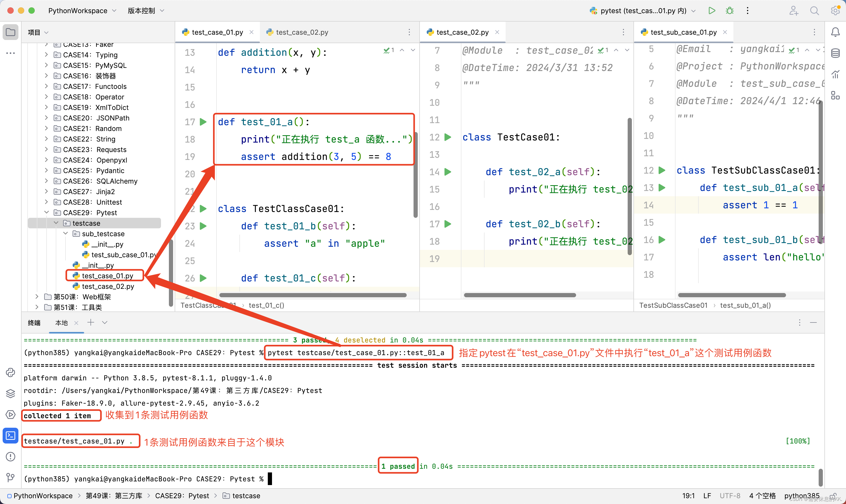Open the PythonWorkspace project dropdown

pyautogui.click(x=82, y=11)
